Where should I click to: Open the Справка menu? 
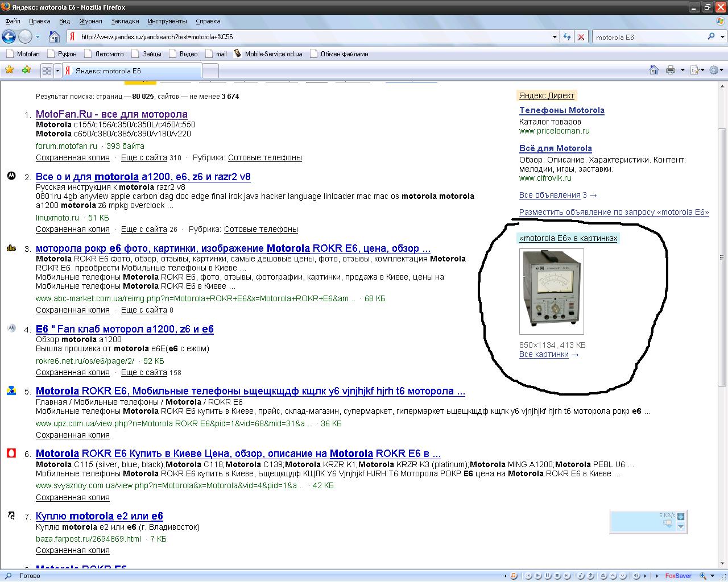tap(208, 21)
